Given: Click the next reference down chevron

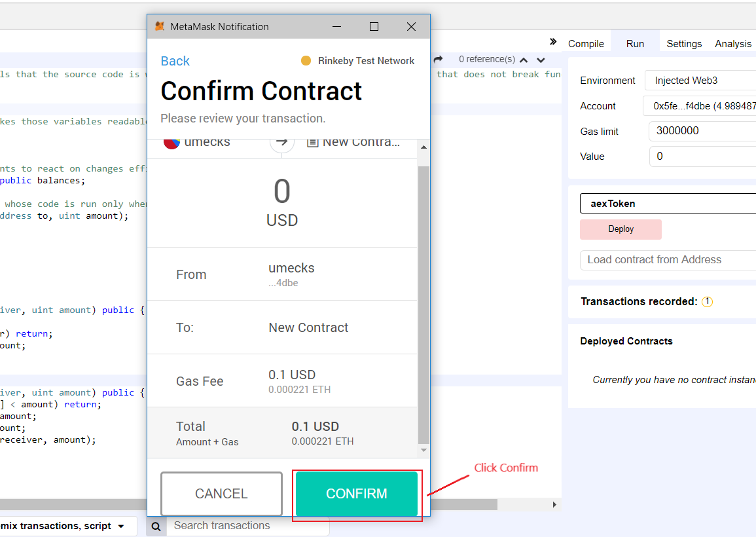Looking at the screenshot, I should point(541,59).
